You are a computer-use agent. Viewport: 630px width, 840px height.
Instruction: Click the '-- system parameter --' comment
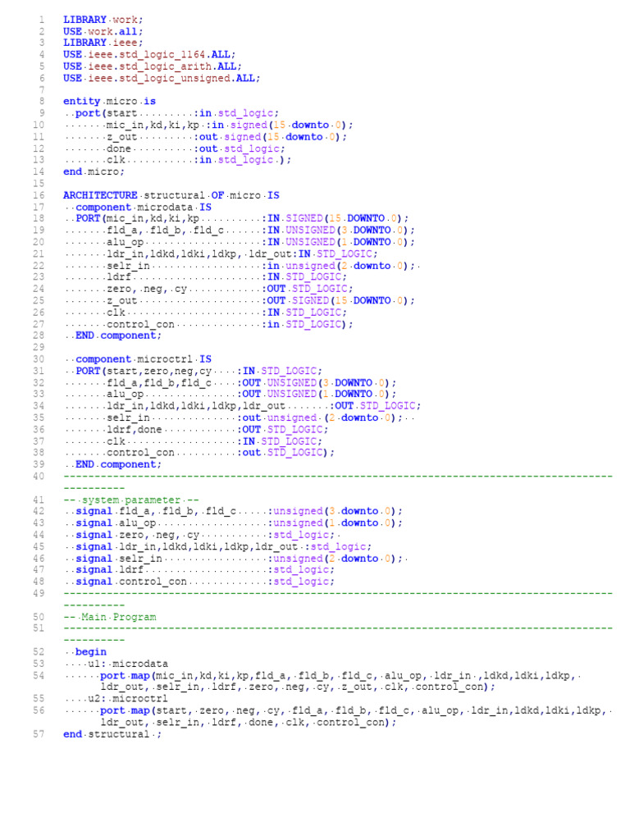coord(130,500)
